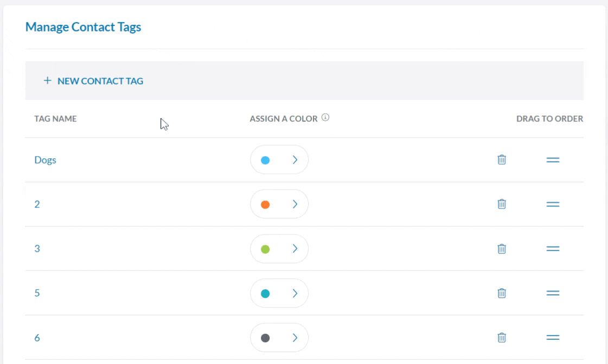Viewport: 608px width, 364px height.
Task: Click the New Contact Tag button
Action: [x=93, y=81]
